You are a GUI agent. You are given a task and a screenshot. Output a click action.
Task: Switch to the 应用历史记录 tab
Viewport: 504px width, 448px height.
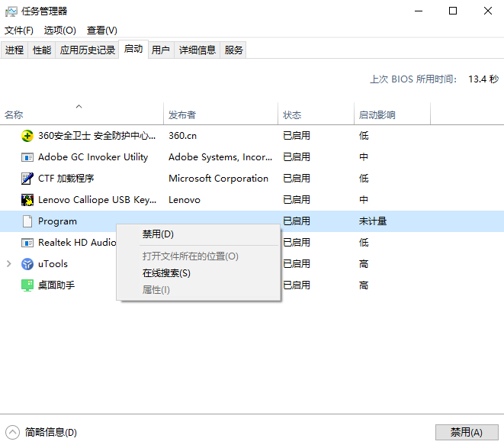(x=88, y=50)
